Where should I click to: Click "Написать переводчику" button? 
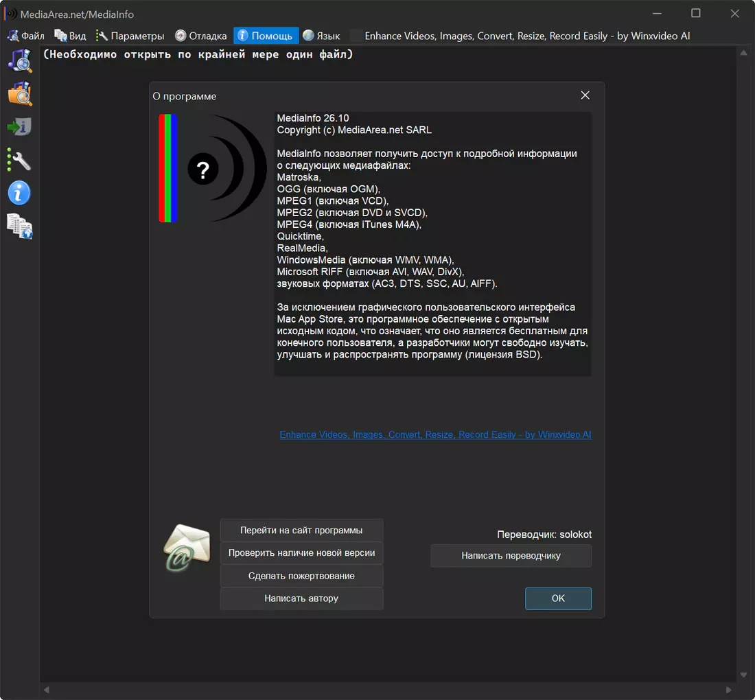click(x=511, y=556)
